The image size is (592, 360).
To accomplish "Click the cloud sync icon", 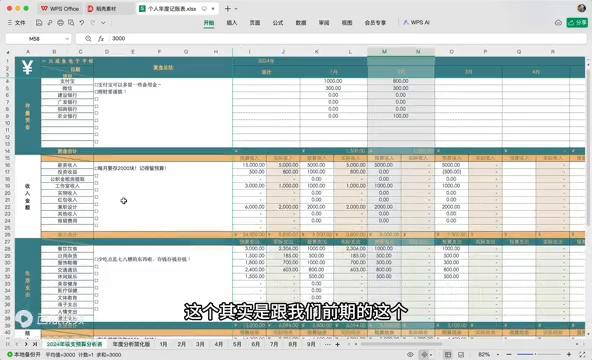I will click(558, 23).
